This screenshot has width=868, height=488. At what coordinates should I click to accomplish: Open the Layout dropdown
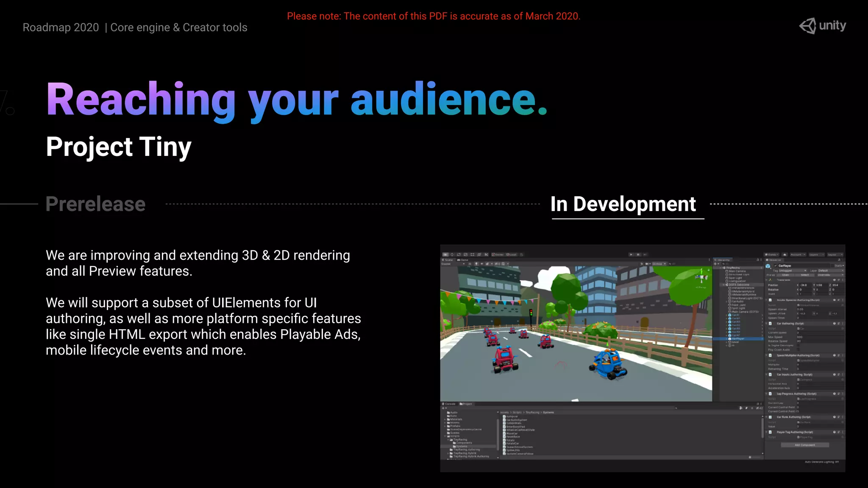[x=835, y=255]
